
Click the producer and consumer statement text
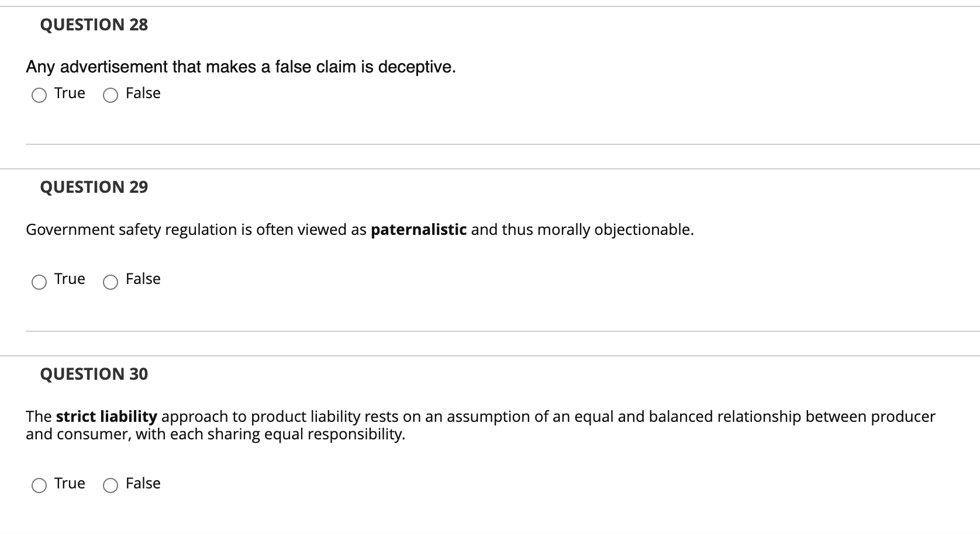click(x=481, y=425)
